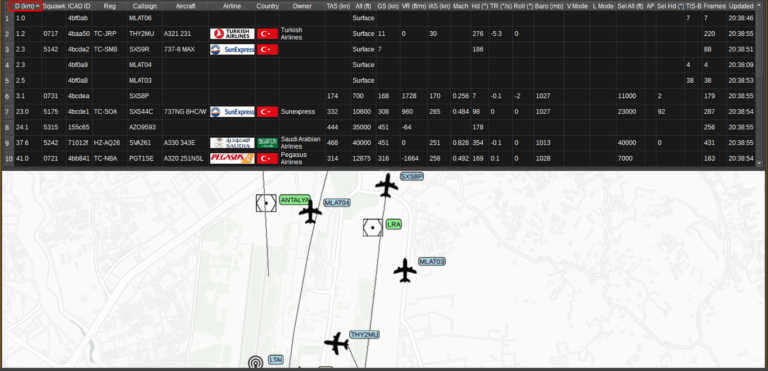Sort table by Alt (ft) column header
Viewport: 768px width, 371px height.
click(x=363, y=6)
